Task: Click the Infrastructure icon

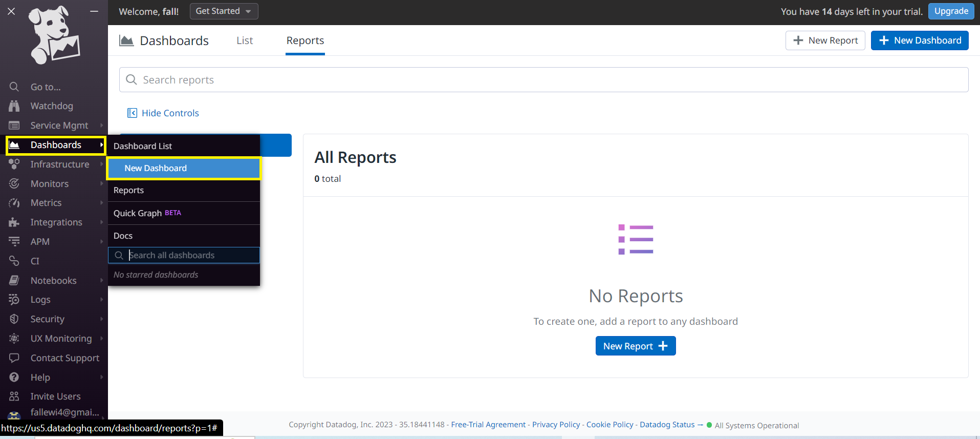Action: point(14,164)
